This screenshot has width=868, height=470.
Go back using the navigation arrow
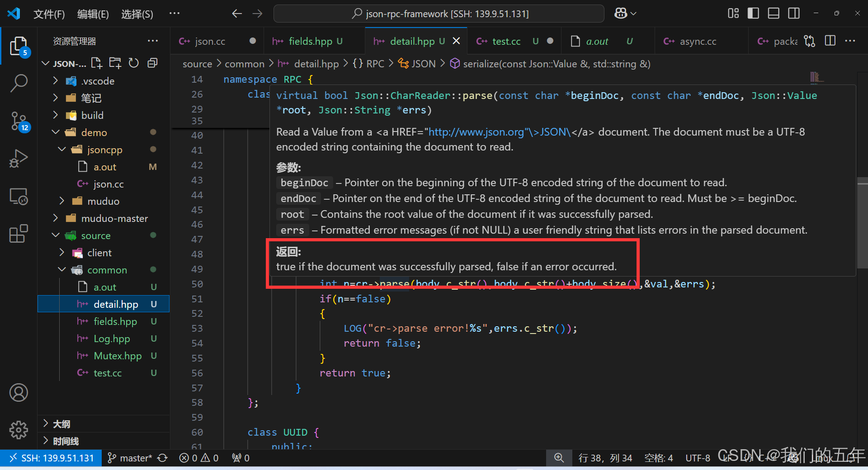tap(237, 14)
